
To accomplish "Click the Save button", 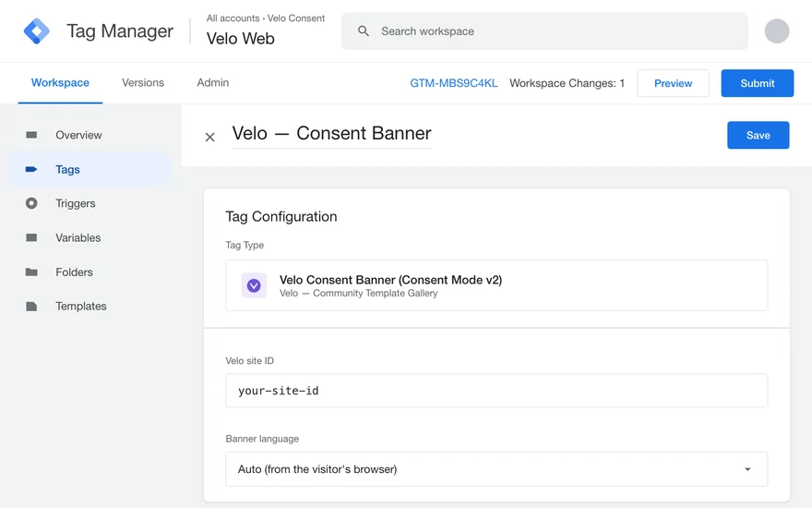I will click(x=758, y=135).
